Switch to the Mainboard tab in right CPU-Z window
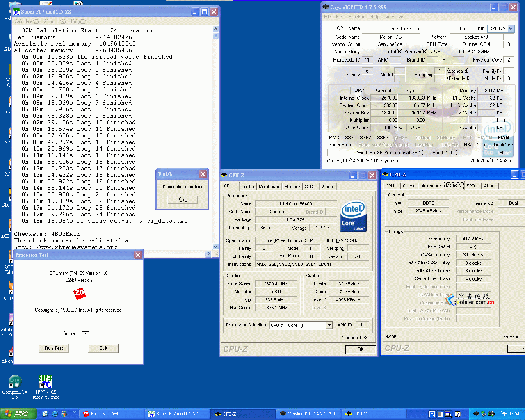This screenshot has width=525, height=420. coord(431,186)
